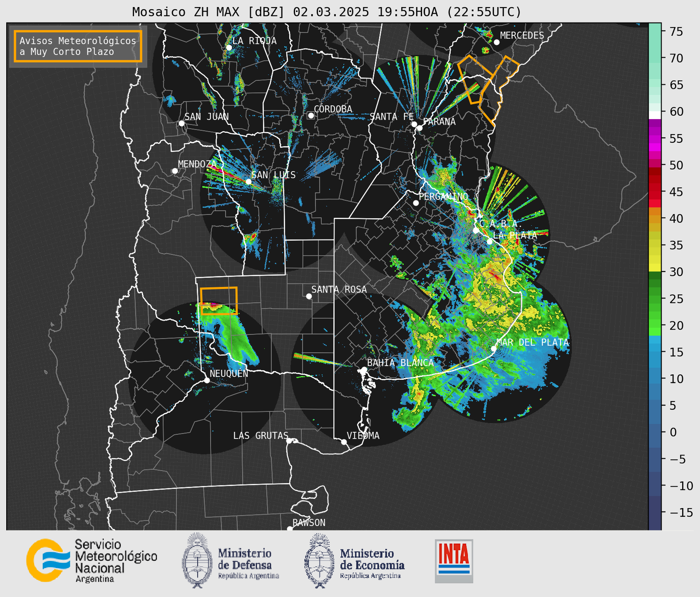Click the Ministerio de Defensa emblem
This screenshot has width=700, height=597.
pos(197,560)
